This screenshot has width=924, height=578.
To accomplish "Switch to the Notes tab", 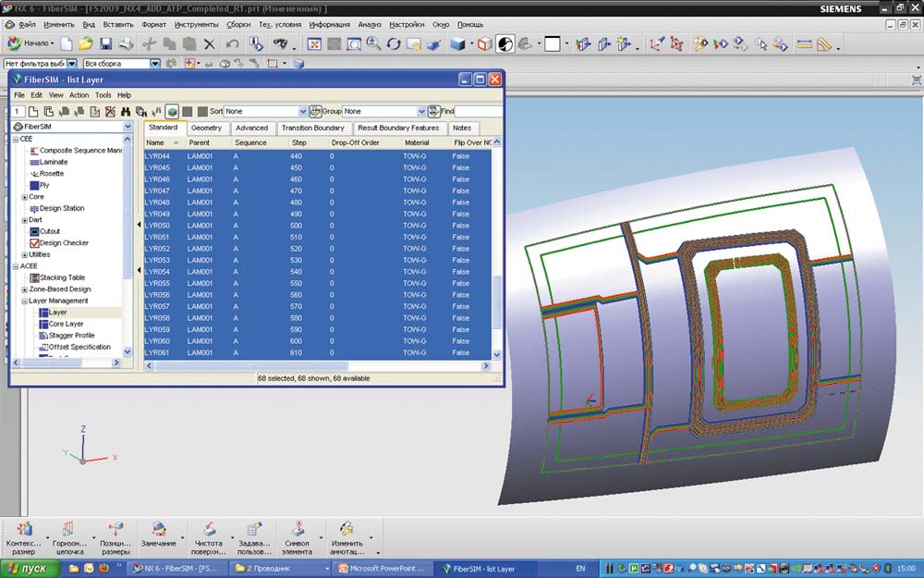I will tap(462, 128).
